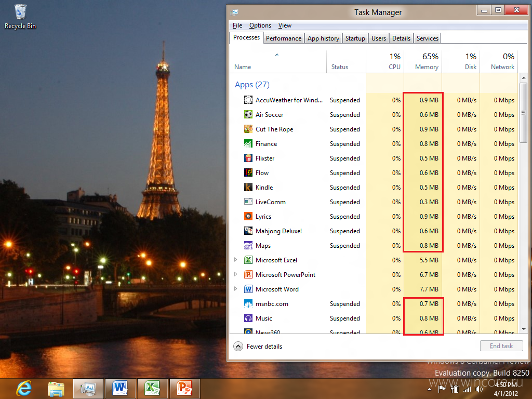This screenshot has height=399, width=532.
Task: Click the Task Manager taskbar button
Action: (88, 389)
